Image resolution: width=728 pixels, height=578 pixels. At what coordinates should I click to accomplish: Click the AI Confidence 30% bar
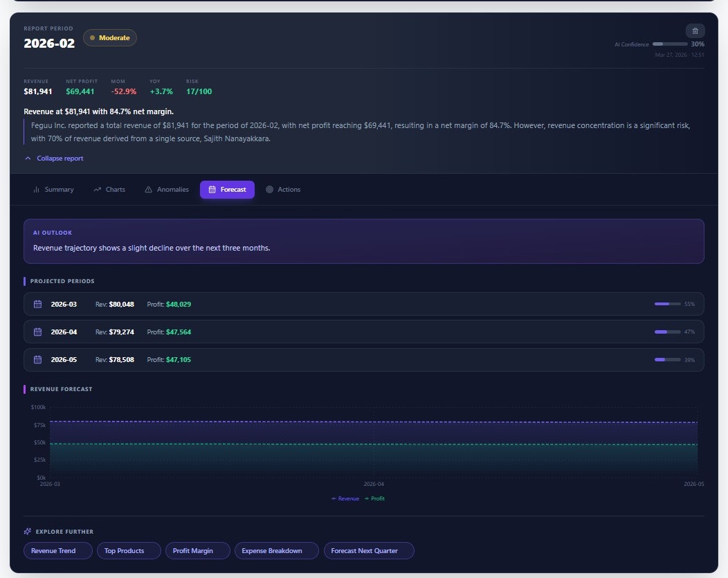click(x=670, y=44)
